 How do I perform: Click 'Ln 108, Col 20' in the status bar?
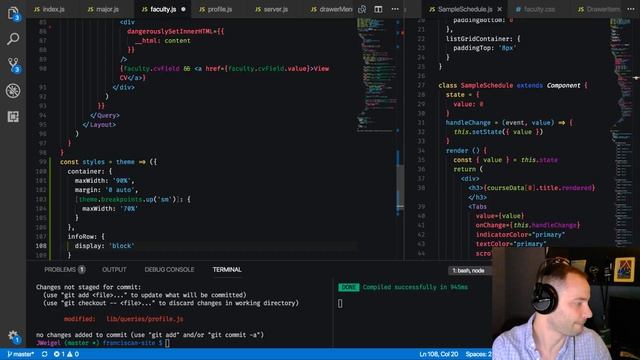pyautogui.click(x=438, y=354)
